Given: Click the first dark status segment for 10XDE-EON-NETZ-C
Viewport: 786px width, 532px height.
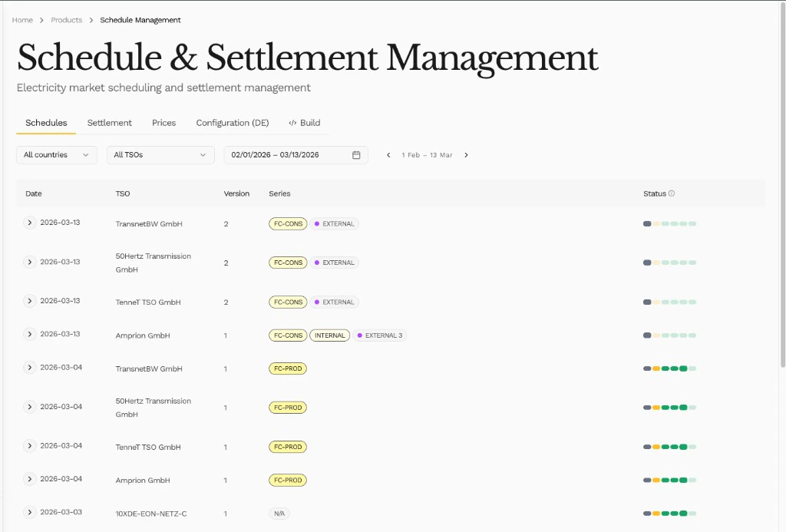Looking at the screenshot, I should [646, 513].
